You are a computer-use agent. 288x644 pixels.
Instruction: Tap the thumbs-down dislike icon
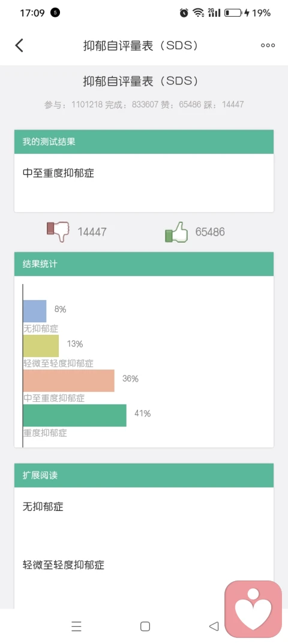tap(58, 232)
